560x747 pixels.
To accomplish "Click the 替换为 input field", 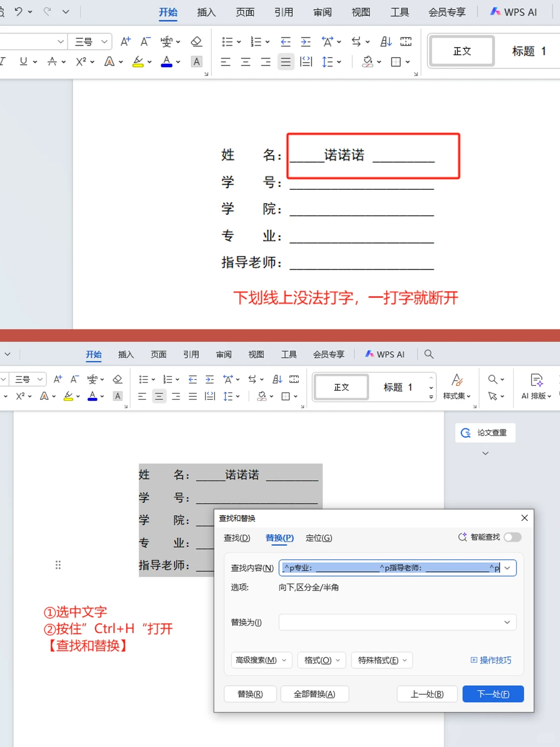I will coord(389,622).
